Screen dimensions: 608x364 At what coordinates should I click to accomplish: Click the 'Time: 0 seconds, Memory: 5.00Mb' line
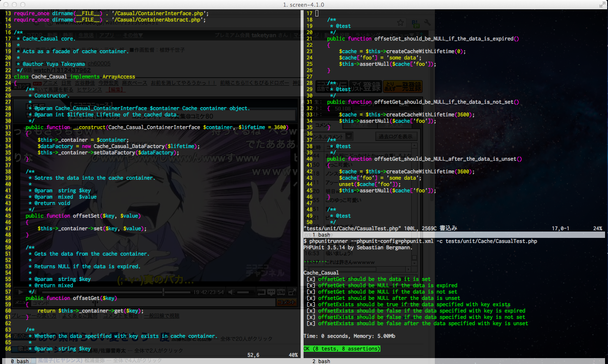click(x=349, y=336)
